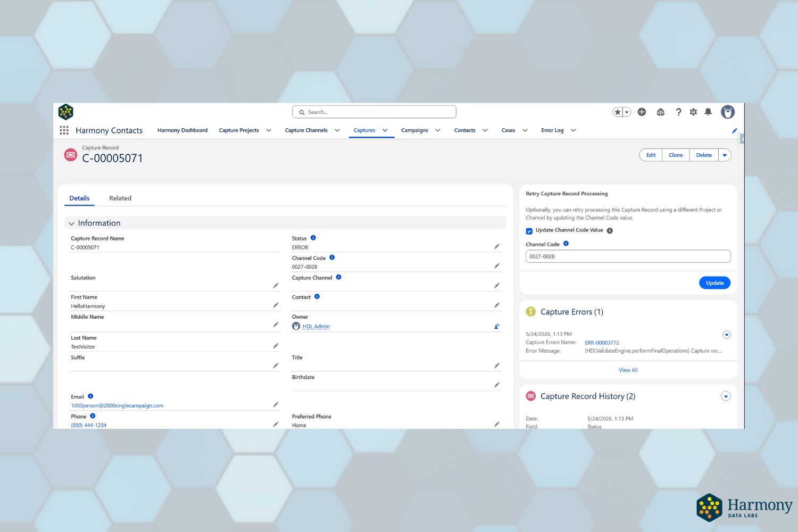Click View All capture errors
Image resolution: width=798 pixels, height=532 pixels.
[x=628, y=370]
